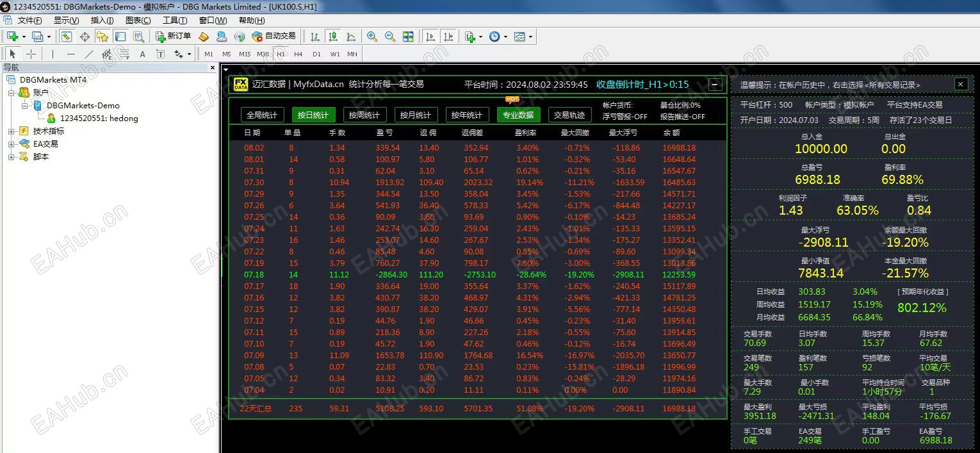980x453 pixels.
Task: Switch to H4 timeframe
Action: pyautogui.click(x=298, y=54)
